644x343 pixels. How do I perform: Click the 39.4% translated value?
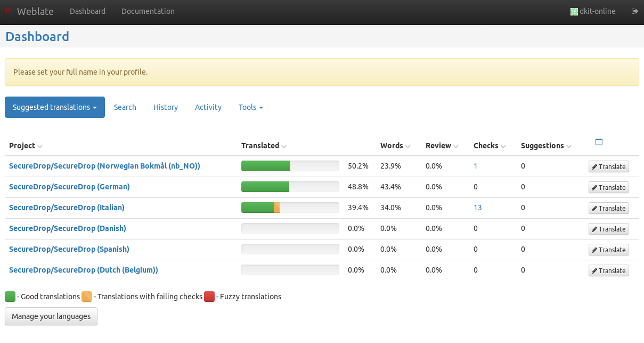pos(358,208)
